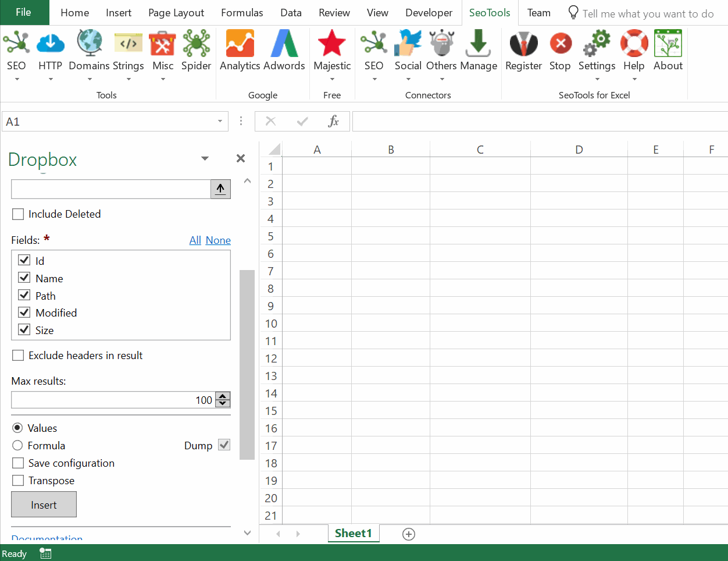Enable the Transpose checkbox
Viewport: 728px width, 561px height.
click(18, 480)
